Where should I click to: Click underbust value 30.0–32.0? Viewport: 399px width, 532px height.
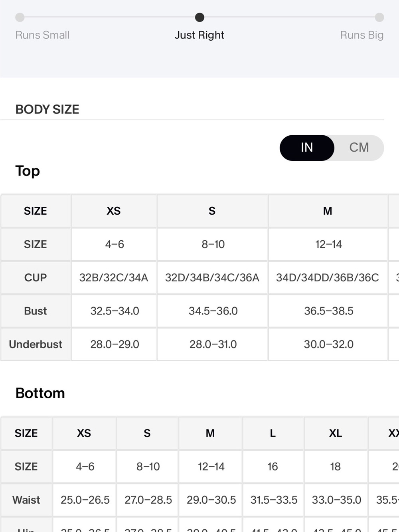[328, 344]
